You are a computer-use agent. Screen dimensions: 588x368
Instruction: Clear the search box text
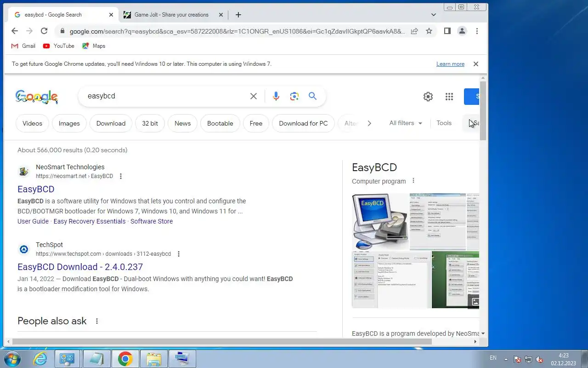click(254, 96)
